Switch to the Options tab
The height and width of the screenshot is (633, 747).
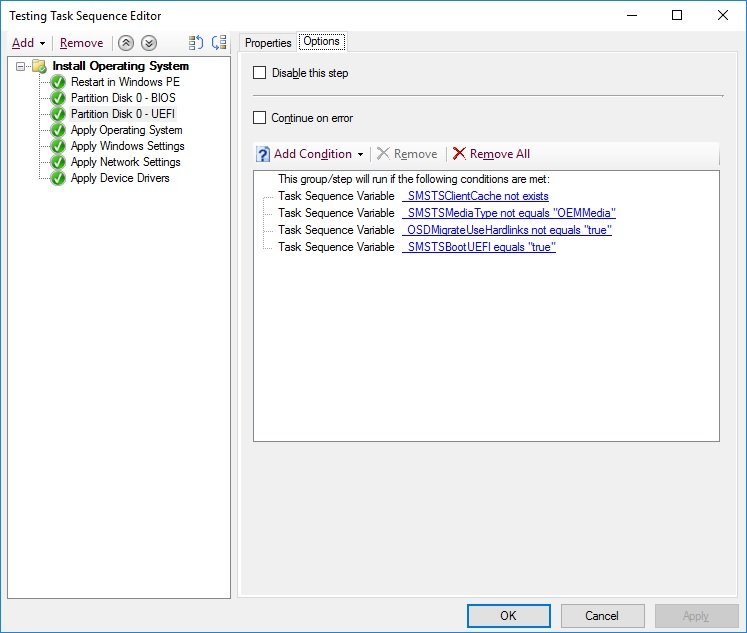coord(322,41)
